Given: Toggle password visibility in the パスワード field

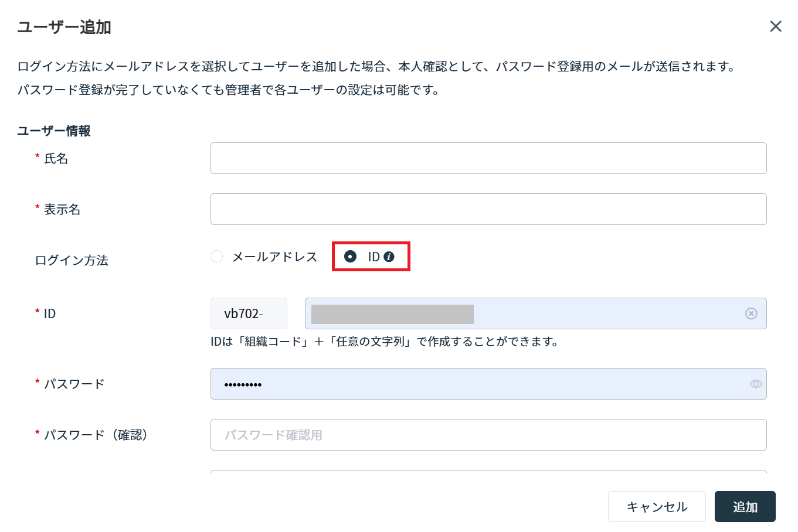Looking at the screenshot, I should tap(755, 384).
